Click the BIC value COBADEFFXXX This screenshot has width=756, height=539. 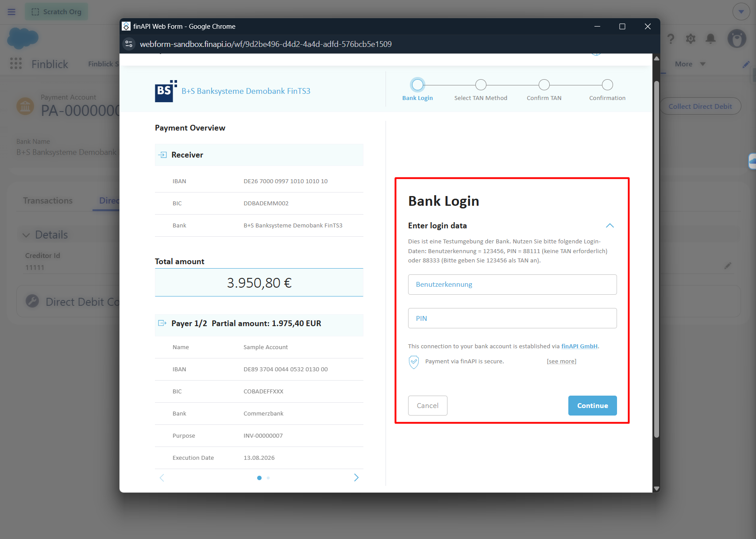click(263, 392)
